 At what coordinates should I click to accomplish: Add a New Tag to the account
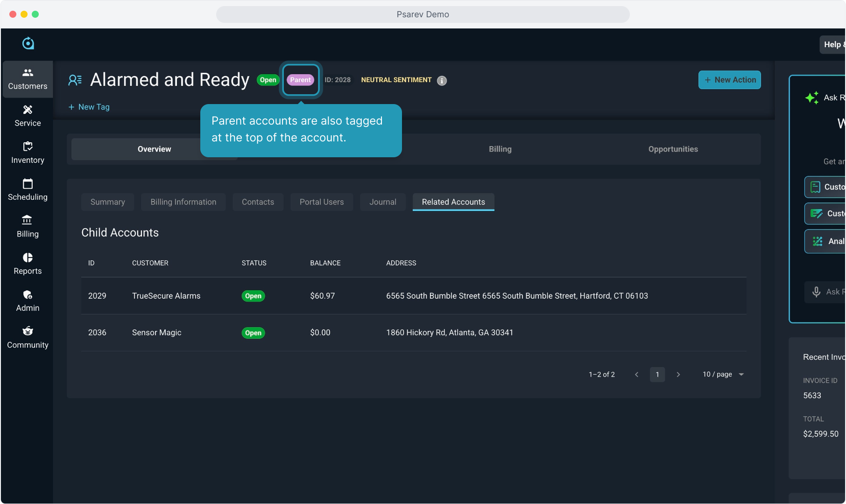89,107
